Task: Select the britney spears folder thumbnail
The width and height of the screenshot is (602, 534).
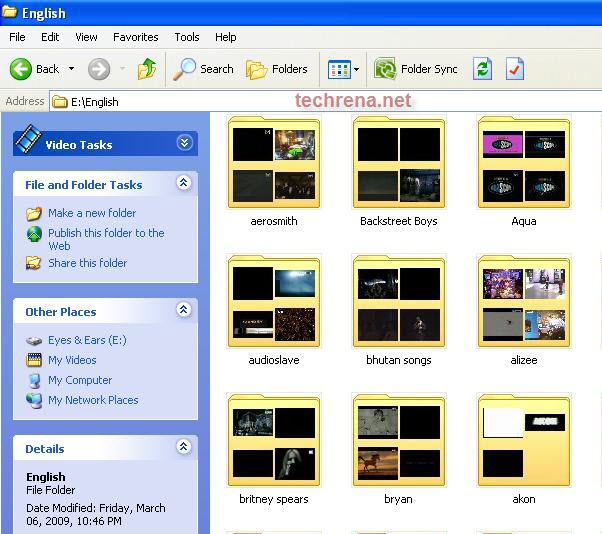Action: 274,440
